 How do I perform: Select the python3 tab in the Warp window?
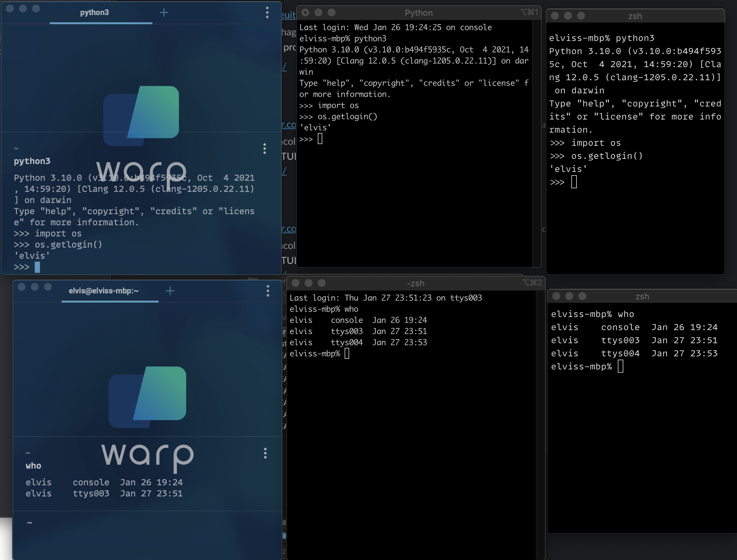pos(95,13)
